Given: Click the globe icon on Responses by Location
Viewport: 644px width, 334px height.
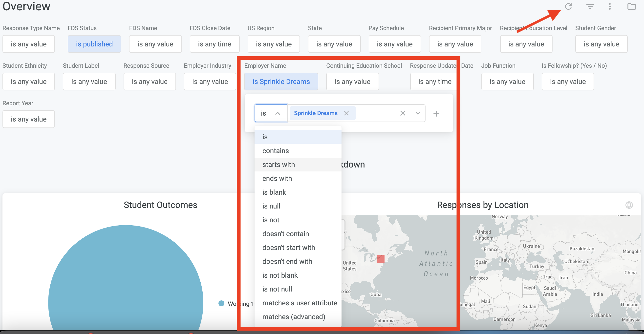Looking at the screenshot, I should (x=629, y=205).
